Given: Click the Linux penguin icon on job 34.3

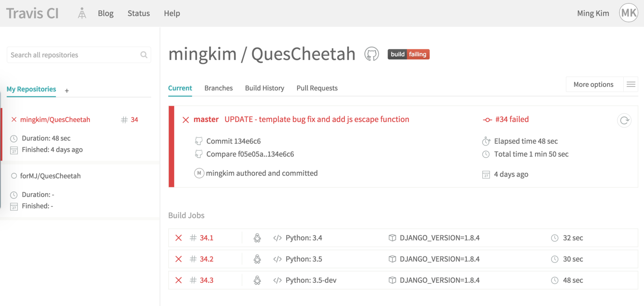Looking at the screenshot, I should 257,280.
